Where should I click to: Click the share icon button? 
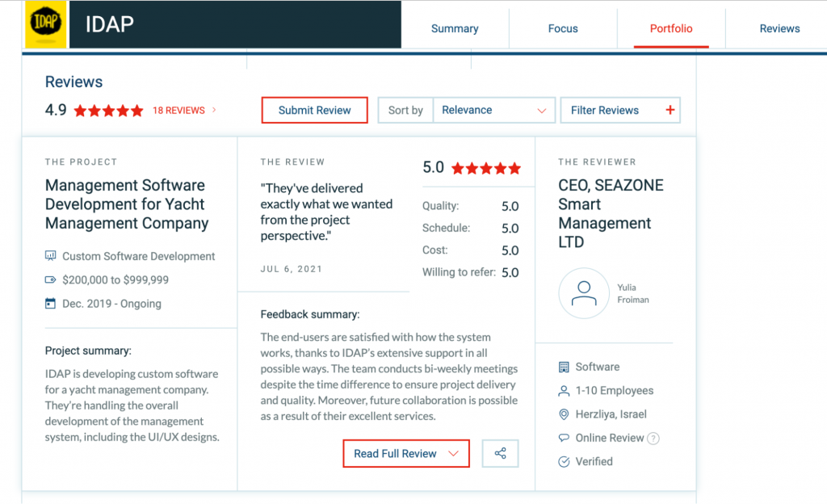coord(501,453)
